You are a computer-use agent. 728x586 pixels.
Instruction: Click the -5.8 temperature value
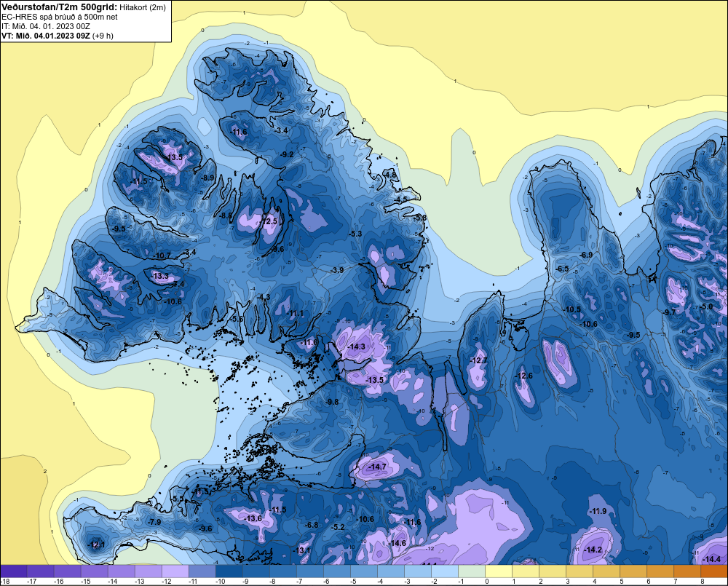click(x=420, y=218)
